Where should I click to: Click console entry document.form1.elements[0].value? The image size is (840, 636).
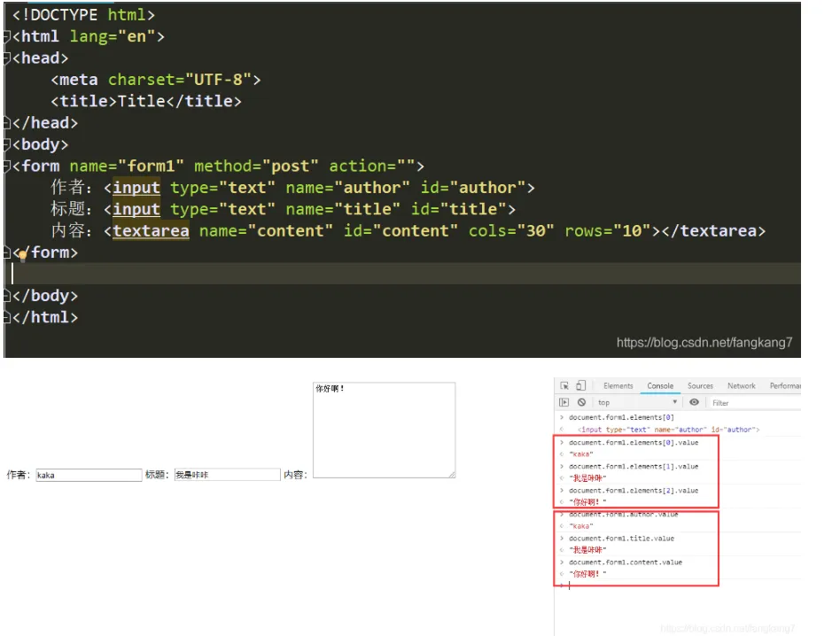click(634, 443)
